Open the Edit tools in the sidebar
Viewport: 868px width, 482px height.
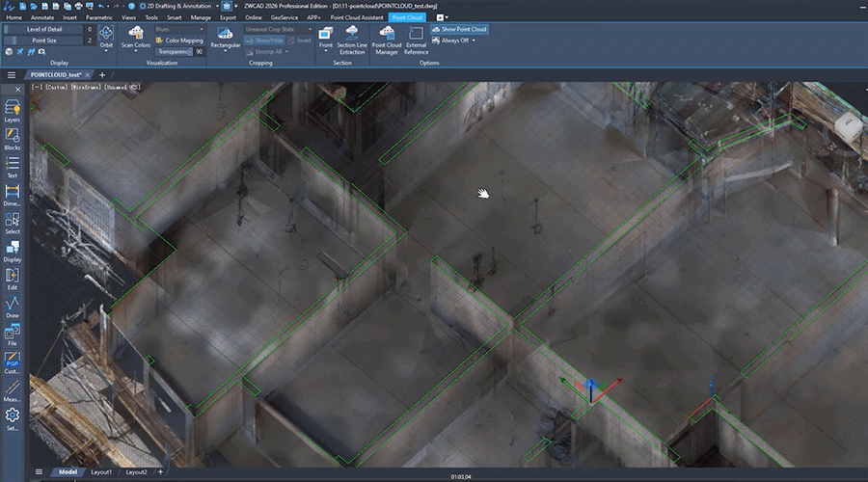pos(13,279)
